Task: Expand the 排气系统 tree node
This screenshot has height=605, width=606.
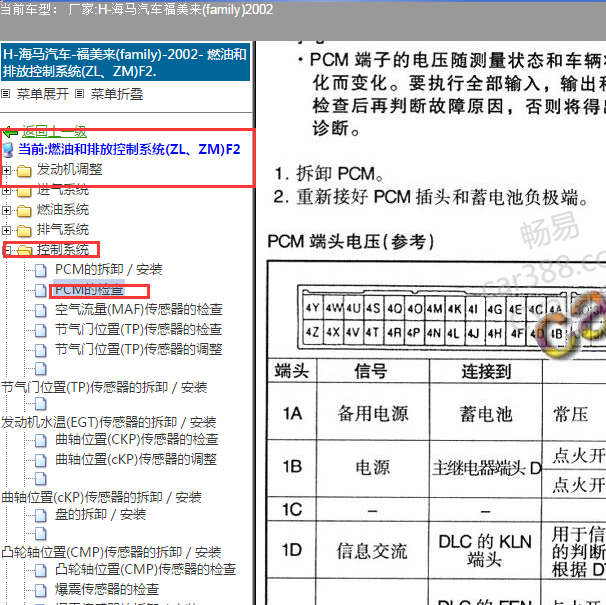Action: click(x=6, y=230)
